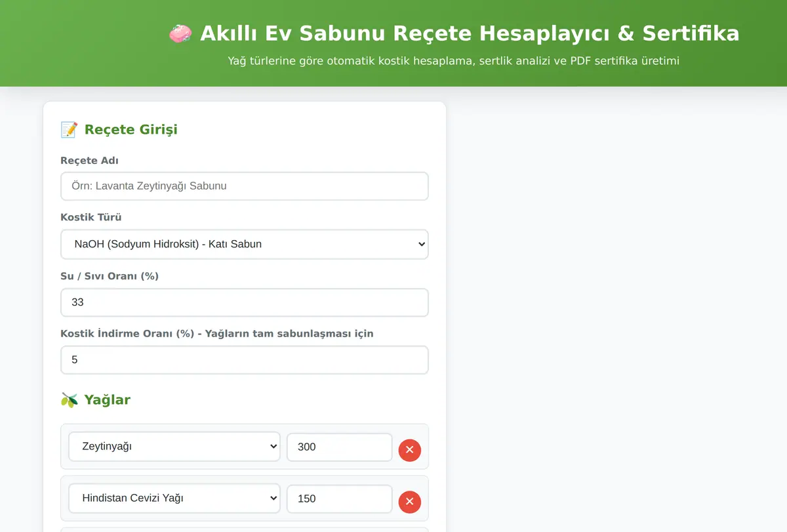
Task: Click the Su / Sıvı Oranı field
Action: click(245, 302)
